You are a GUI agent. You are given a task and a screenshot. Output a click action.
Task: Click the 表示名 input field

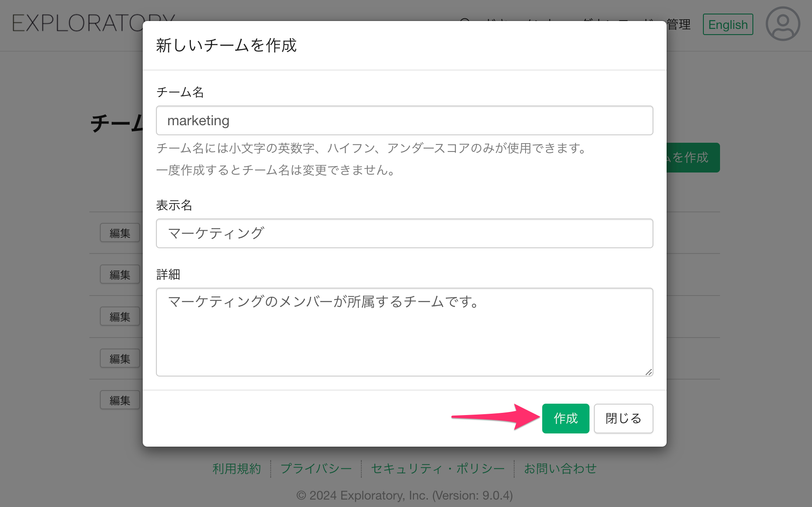coord(404,233)
